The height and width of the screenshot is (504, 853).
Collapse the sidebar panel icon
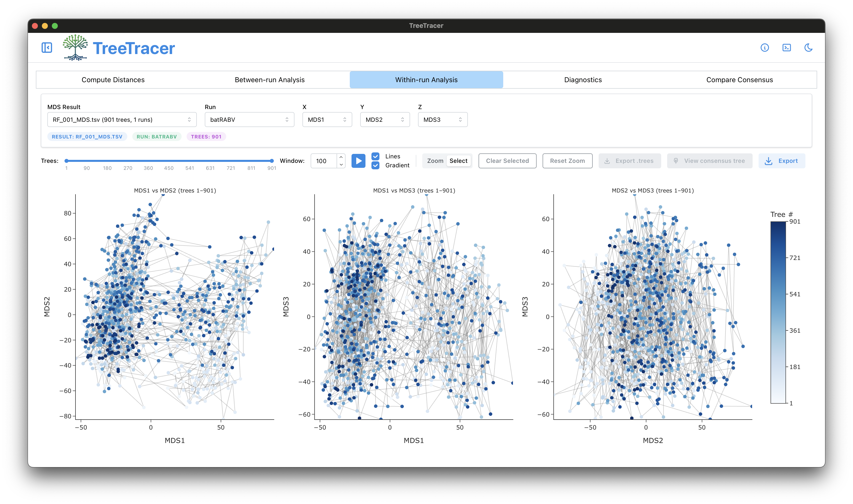pyautogui.click(x=47, y=48)
